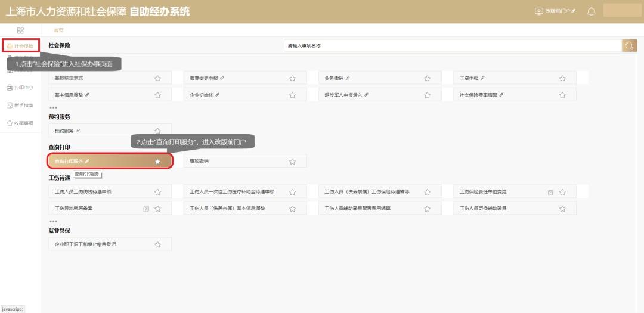
Task: Click help icon on 工伤异地就医备案
Action: (146, 209)
